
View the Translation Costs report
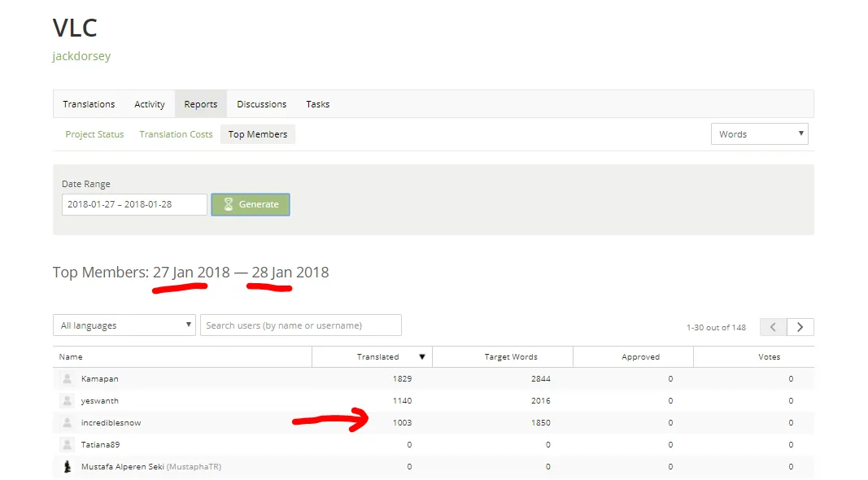point(176,134)
